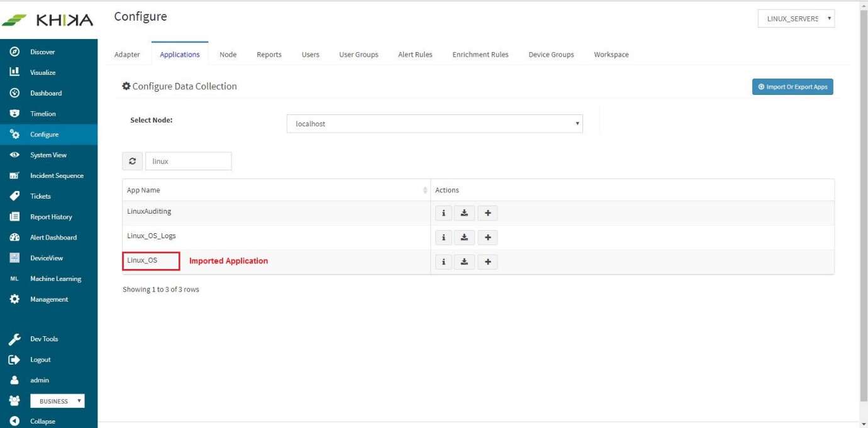Add the Linux_OS app with plus
This screenshot has height=428, width=868.
(x=487, y=262)
